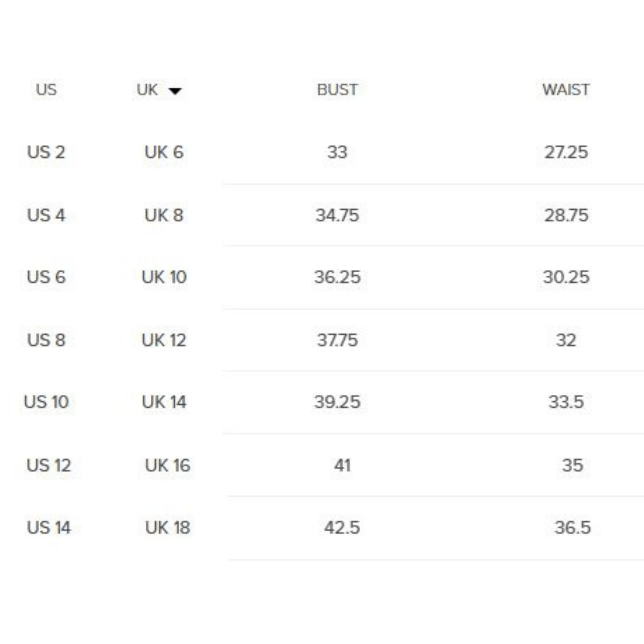Viewport: 644px width, 644px height.
Task: Click the US 10 size label
Action: click(46, 402)
